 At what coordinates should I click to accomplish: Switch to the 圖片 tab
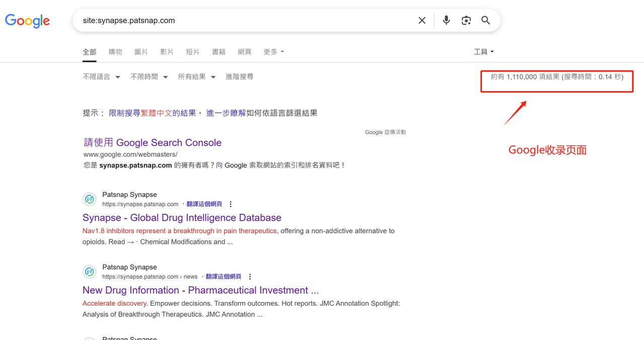point(141,52)
